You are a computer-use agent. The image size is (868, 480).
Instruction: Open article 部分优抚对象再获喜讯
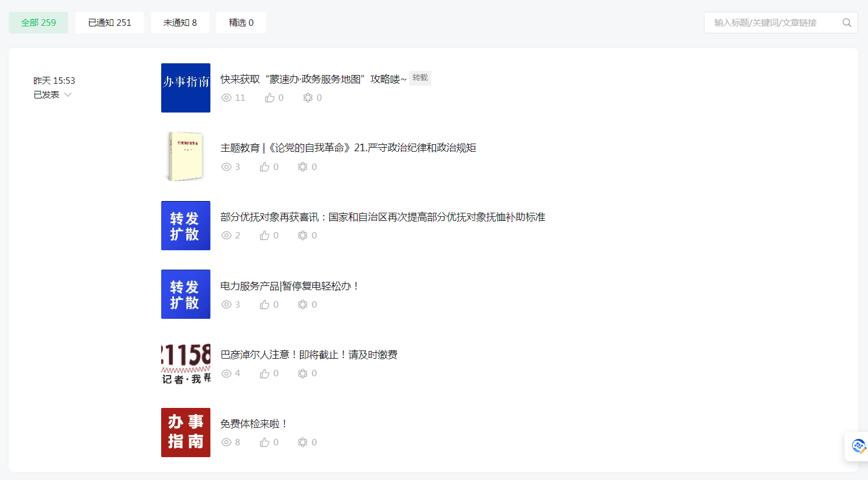[x=383, y=217]
